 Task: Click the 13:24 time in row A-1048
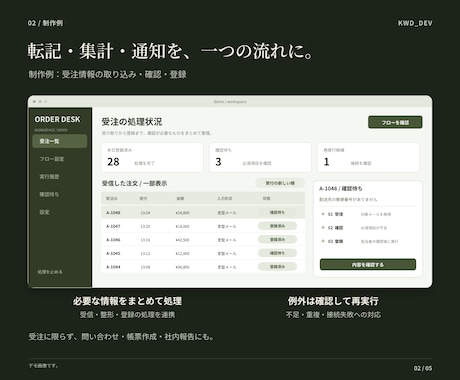point(145,213)
